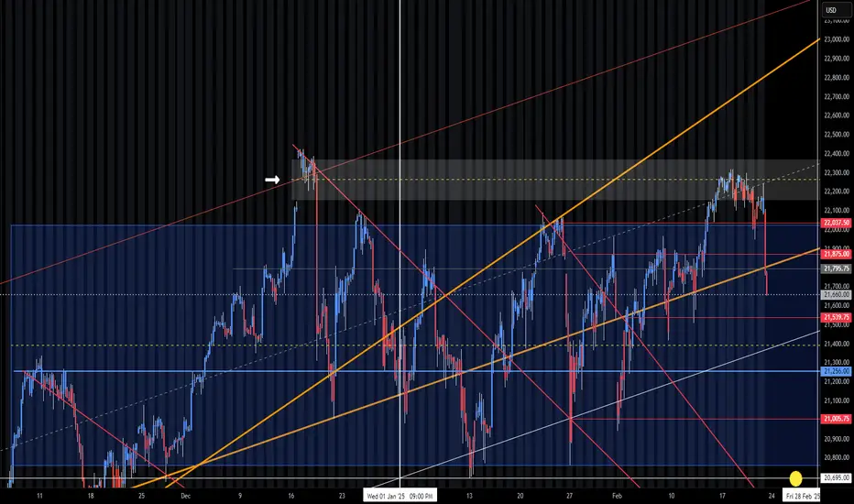Click the 23,000.00 price scale value
854x504 pixels.
click(837, 39)
